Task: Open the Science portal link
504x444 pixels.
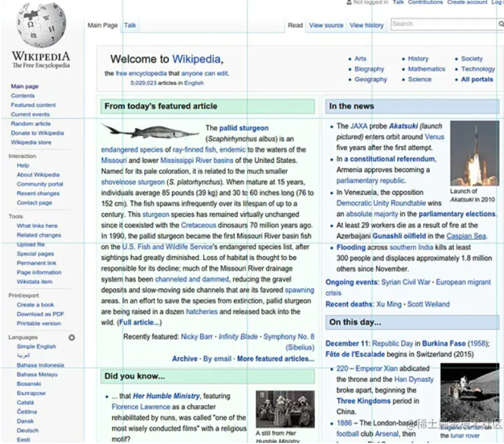Action: pos(420,79)
